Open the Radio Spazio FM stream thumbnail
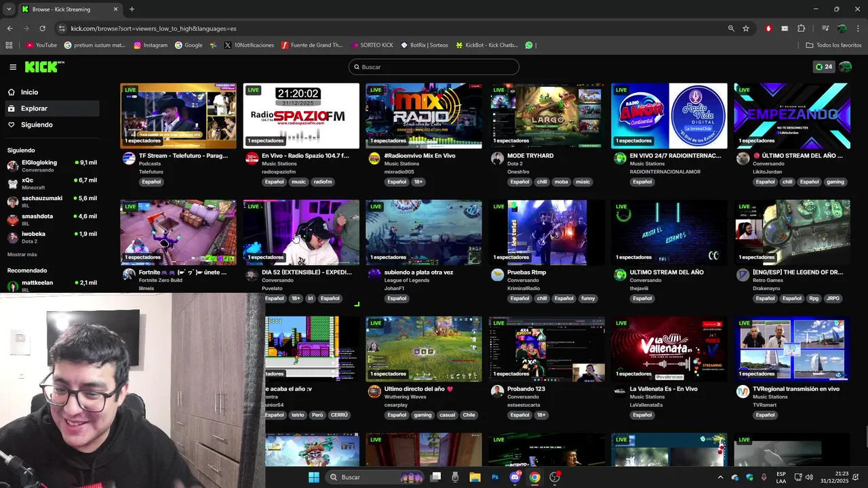This screenshot has height=488, width=868. tap(301, 116)
